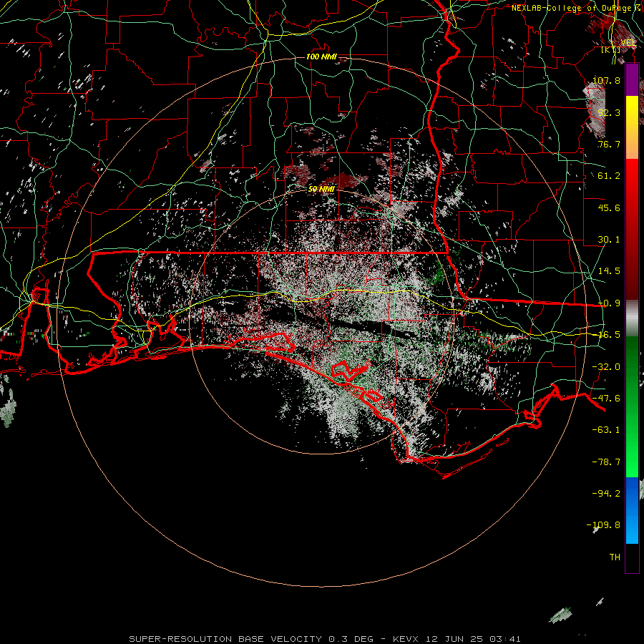Click the 45.6 velocity scale value
The width and height of the screenshot is (644, 644).
click(609, 208)
